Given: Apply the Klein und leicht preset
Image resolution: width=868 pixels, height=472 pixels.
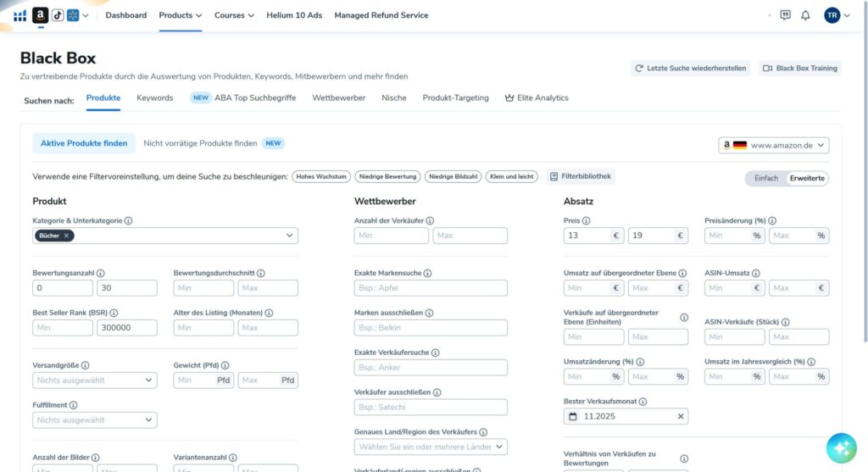Looking at the screenshot, I should tap(511, 176).
